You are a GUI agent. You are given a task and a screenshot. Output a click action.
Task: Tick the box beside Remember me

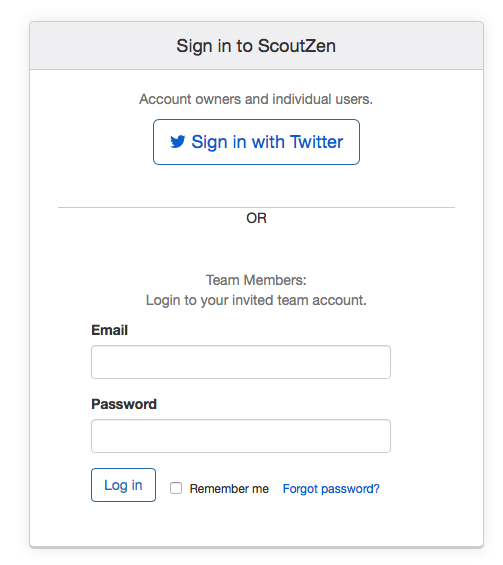pos(176,488)
